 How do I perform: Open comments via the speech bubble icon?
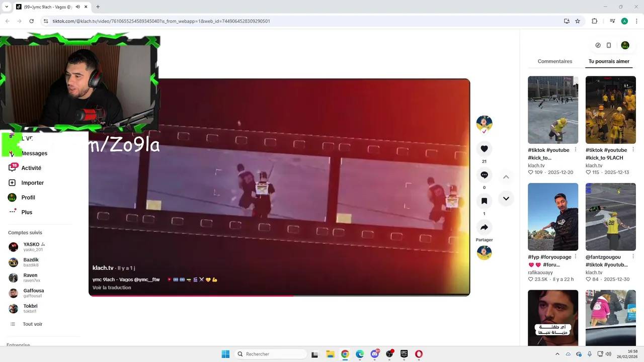coord(484,175)
